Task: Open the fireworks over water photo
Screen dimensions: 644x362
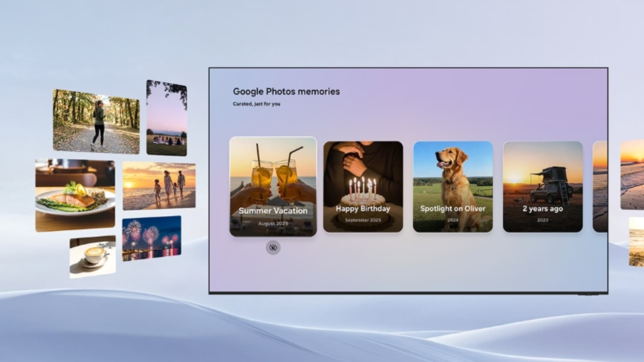Action: 152,238
